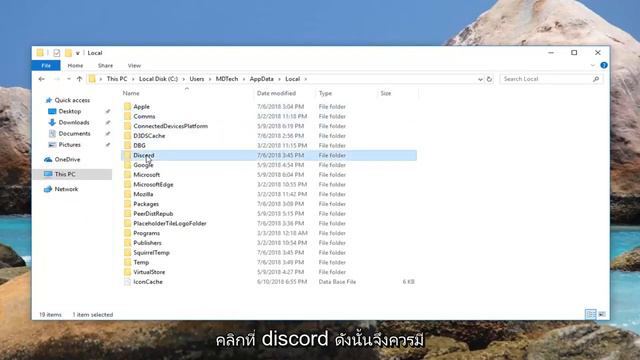Select the Programs folder
The width and height of the screenshot is (640, 360).
point(147,233)
